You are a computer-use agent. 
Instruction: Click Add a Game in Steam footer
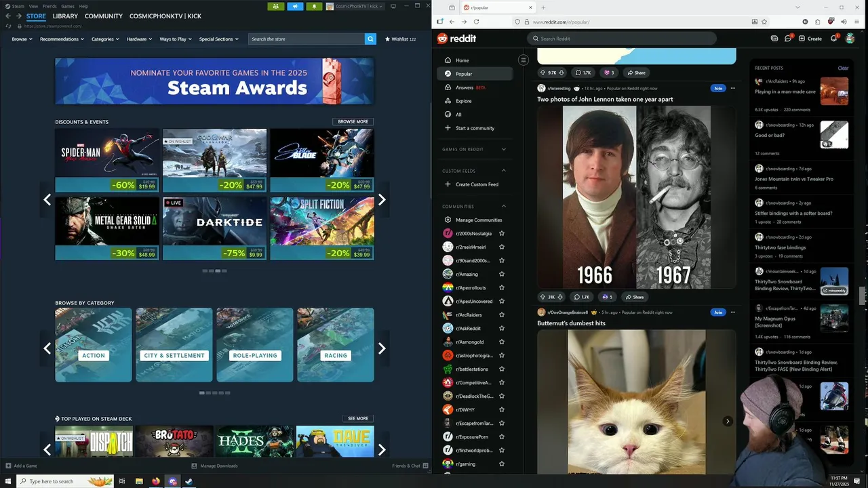point(21,466)
